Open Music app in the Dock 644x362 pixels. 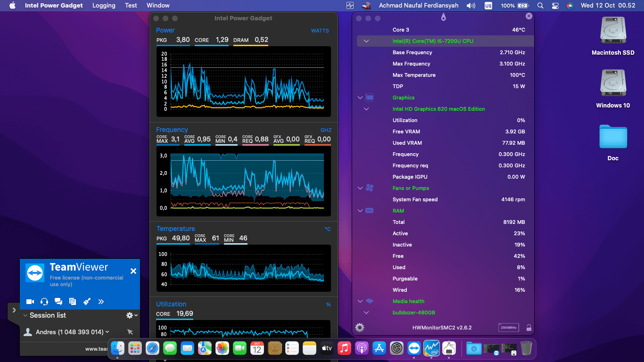pos(344,348)
